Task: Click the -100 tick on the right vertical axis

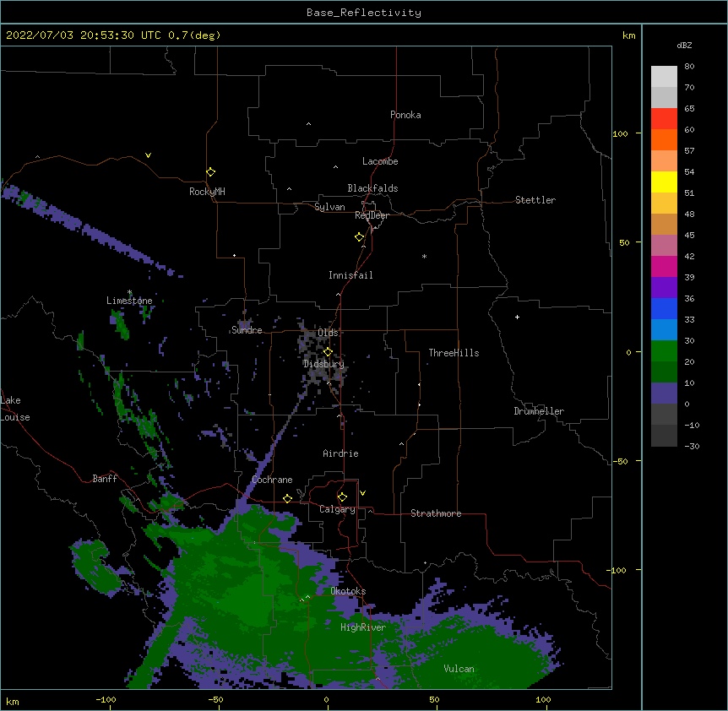Action: 617,570
